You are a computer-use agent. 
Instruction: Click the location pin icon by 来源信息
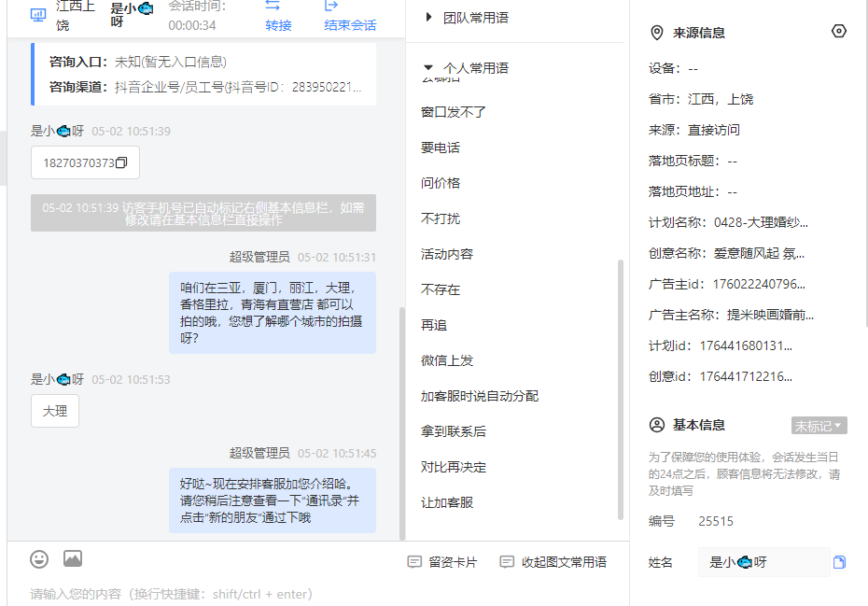point(656,33)
